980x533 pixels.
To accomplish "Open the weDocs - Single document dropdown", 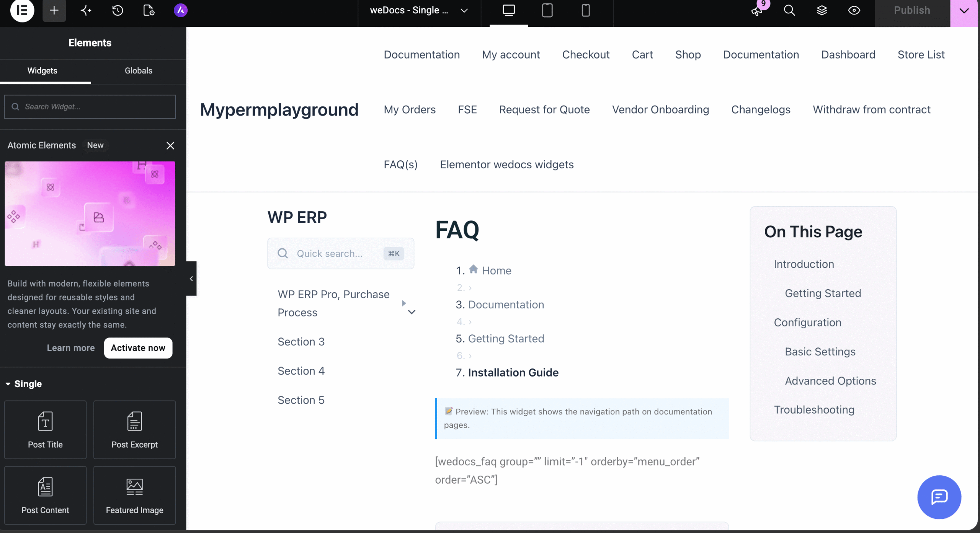I will (x=419, y=10).
